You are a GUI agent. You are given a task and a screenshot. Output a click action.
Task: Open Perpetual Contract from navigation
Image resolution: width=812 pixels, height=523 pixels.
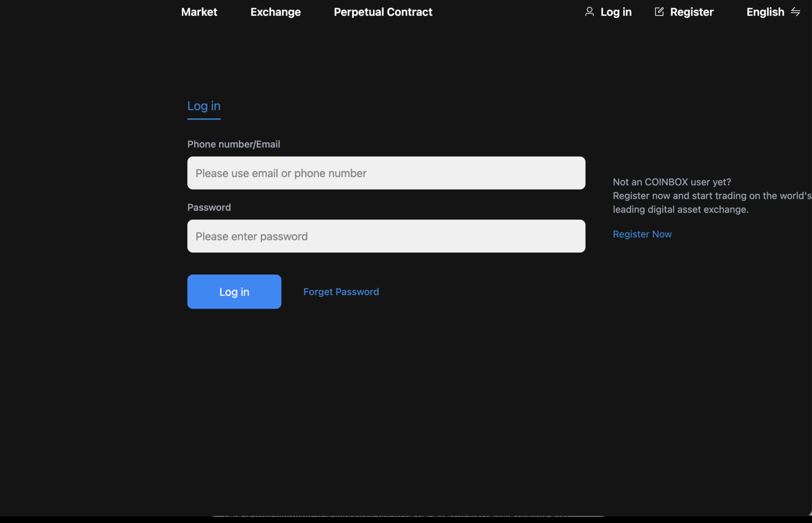(383, 12)
